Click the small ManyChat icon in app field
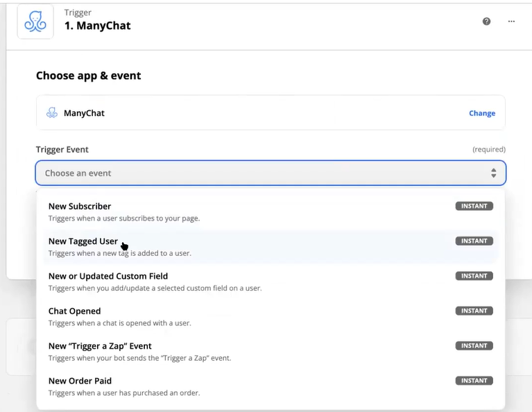 tap(52, 113)
